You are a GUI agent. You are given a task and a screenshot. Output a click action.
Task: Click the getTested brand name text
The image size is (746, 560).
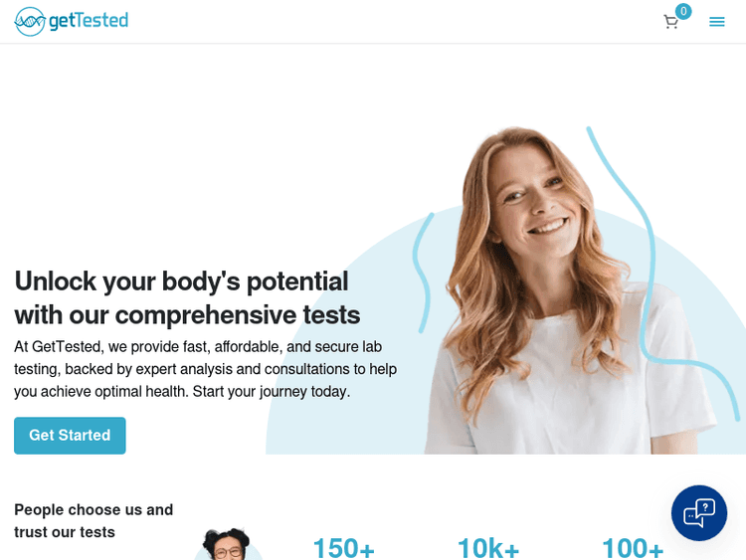(x=89, y=21)
